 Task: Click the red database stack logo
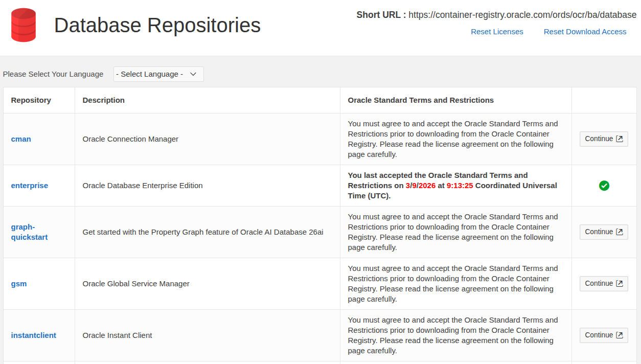[x=24, y=25]
